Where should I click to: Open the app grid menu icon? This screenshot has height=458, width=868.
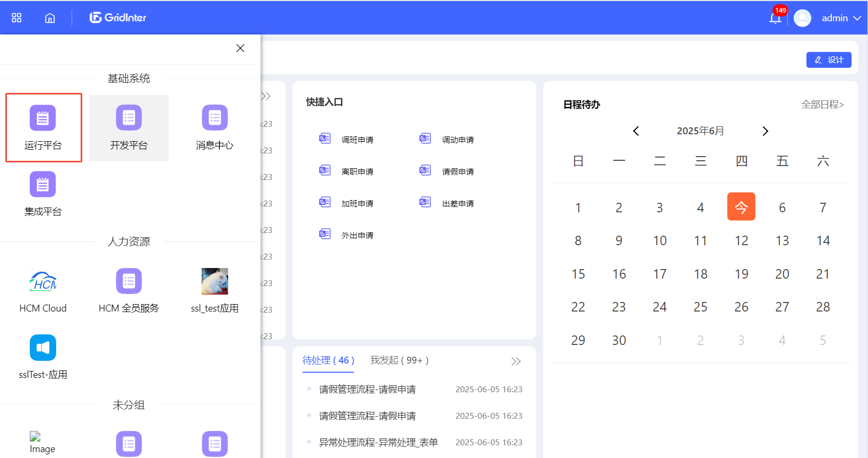16,18
